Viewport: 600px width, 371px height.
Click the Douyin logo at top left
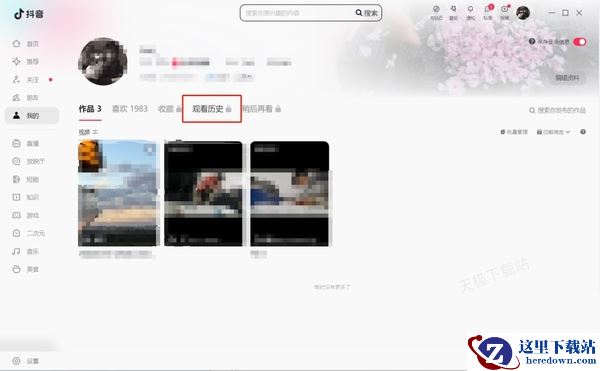pyautogui.click(x=29, y=14)
